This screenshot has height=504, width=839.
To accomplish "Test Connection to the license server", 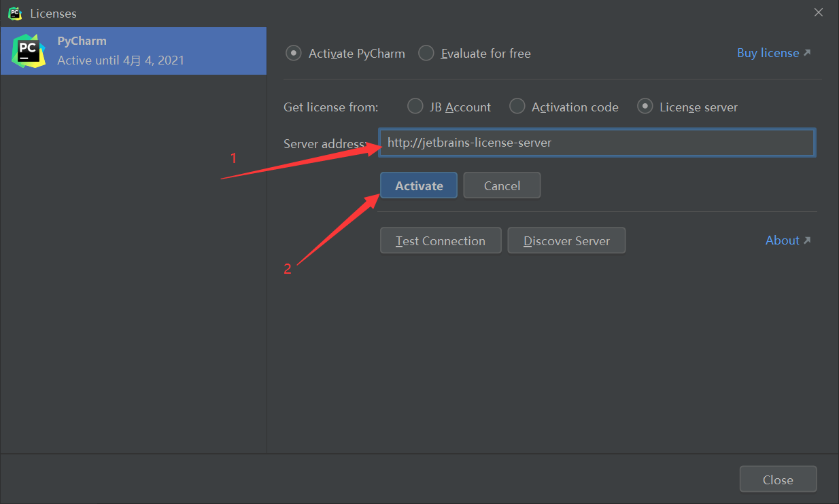I will [x=441, y=240].
